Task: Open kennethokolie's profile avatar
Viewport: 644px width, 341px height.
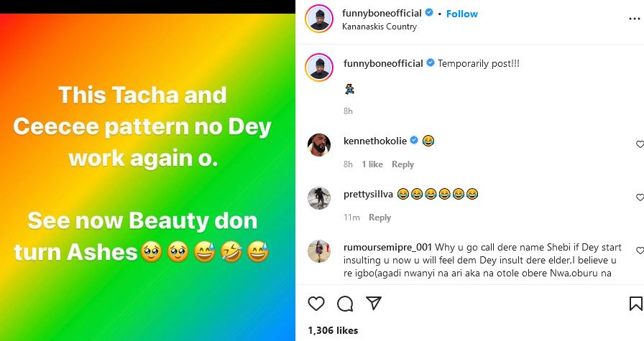Action: (319, 144)
